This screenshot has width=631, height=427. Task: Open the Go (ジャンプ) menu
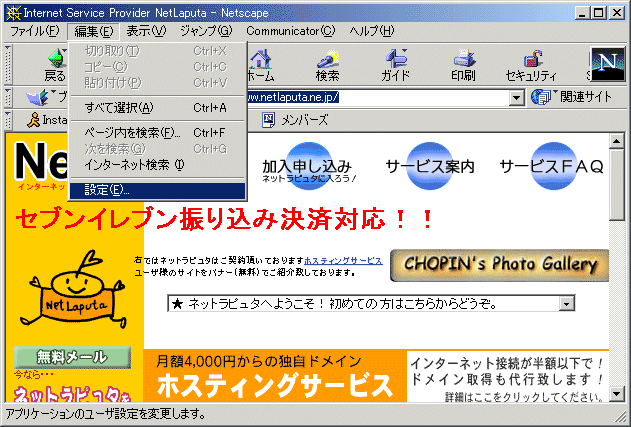pos(206,31)
